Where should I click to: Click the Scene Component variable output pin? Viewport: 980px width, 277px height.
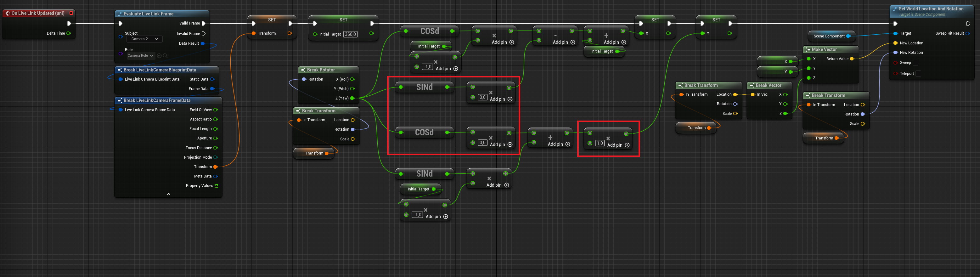point(848,37)
